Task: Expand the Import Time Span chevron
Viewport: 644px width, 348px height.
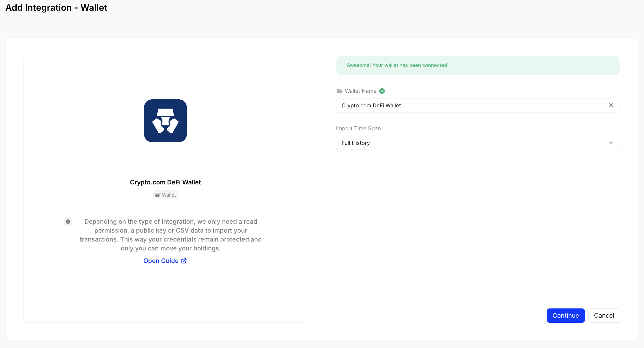Action: pos(611,143)
